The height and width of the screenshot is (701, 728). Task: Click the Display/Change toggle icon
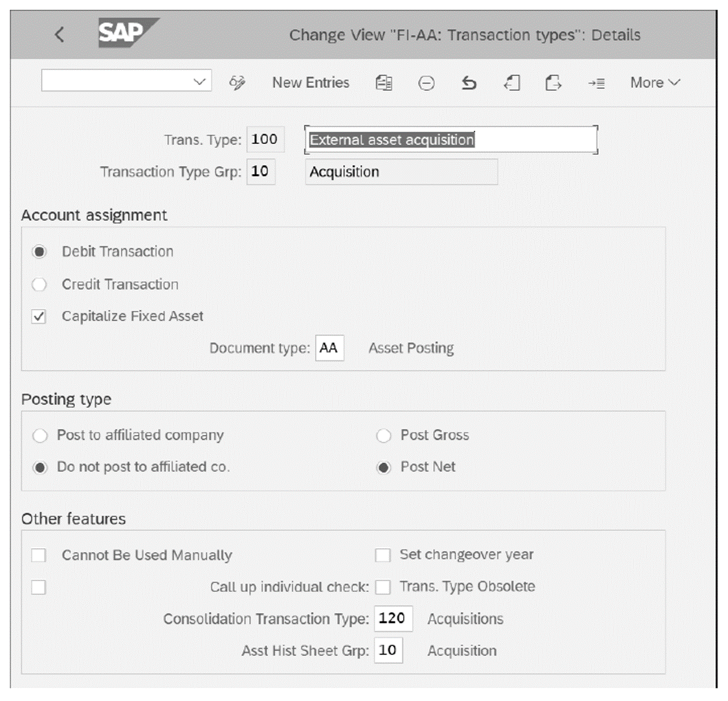[237, 82]
